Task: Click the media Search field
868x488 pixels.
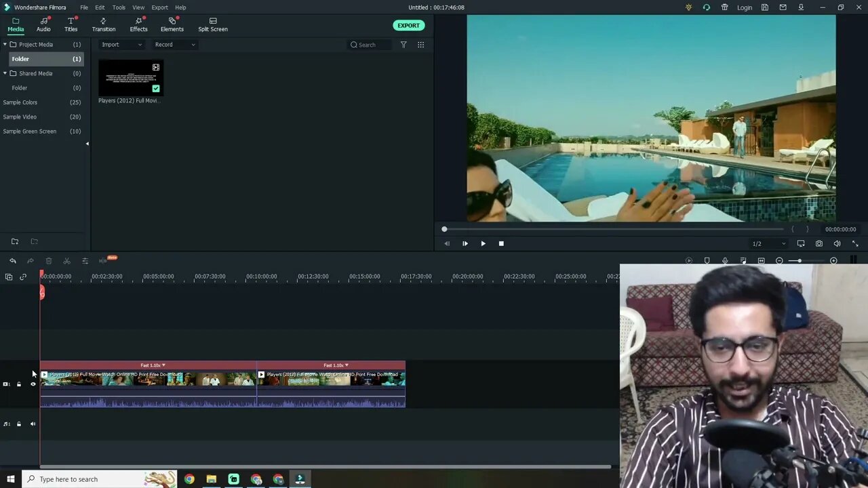Action: point(370,45)
